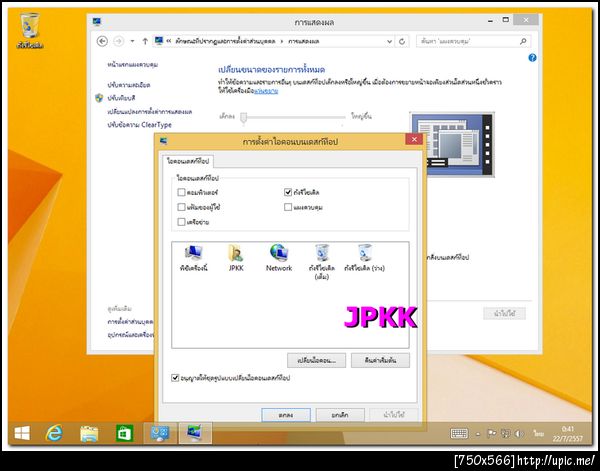The height and width of the screenshot is (471, 600).
Task: Refresh the Display window address bar
Action: (402, 41)
